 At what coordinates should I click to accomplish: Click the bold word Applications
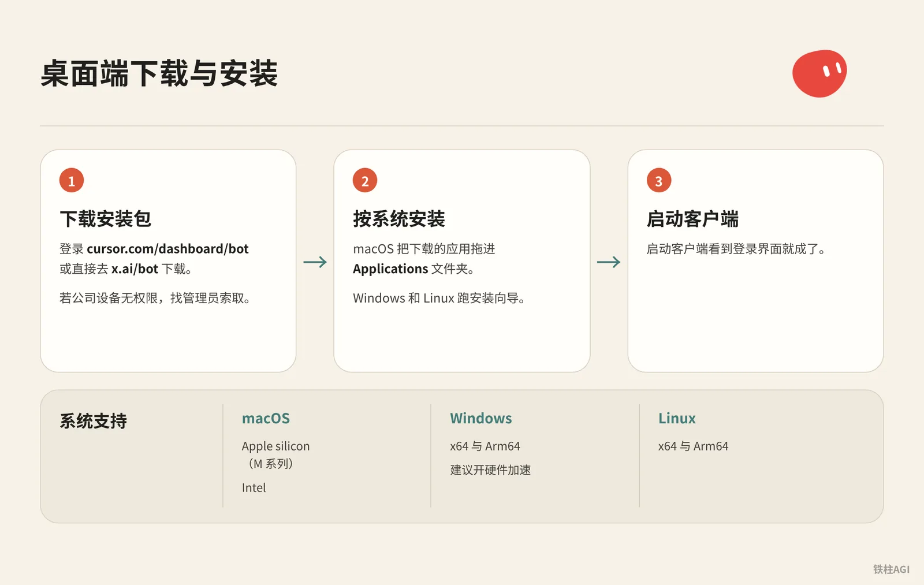coord(390,269)
